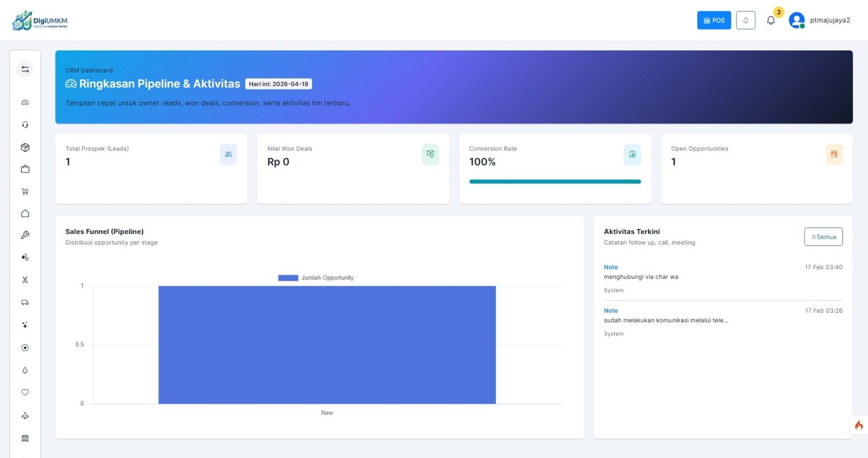Click the 'Rp 0' won deals value

(x=278, y=162)
